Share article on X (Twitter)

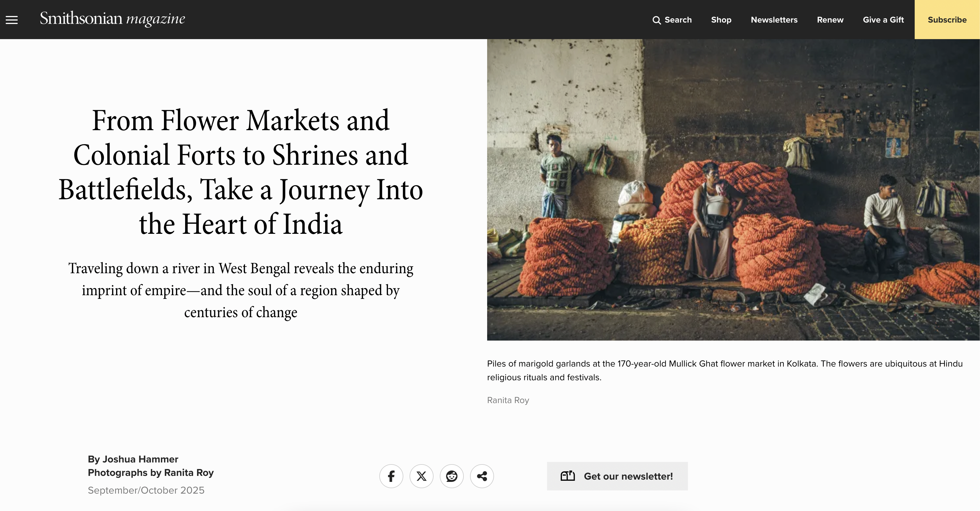pyautogui.click(x=421, y=476)
